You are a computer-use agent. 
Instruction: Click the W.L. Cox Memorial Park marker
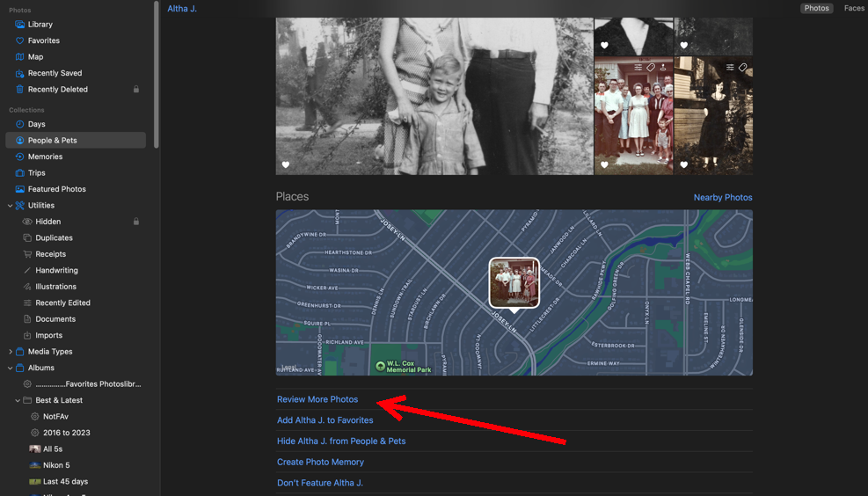pyautogui.click(x=380, y=366)
